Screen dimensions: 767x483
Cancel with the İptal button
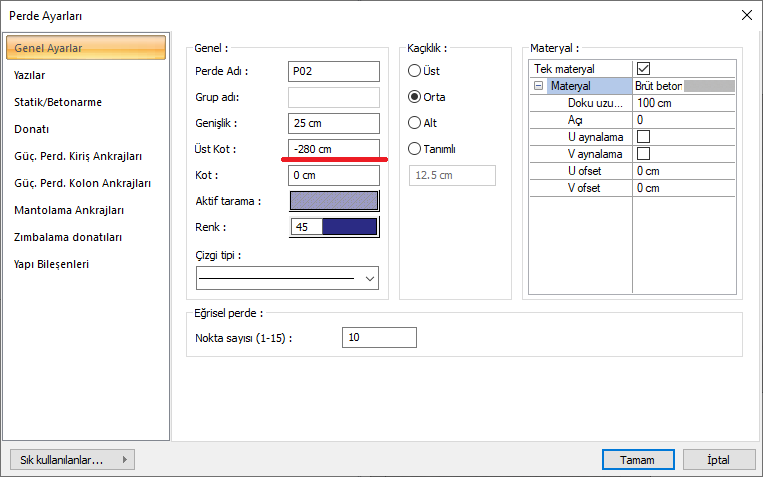(719, 460)
